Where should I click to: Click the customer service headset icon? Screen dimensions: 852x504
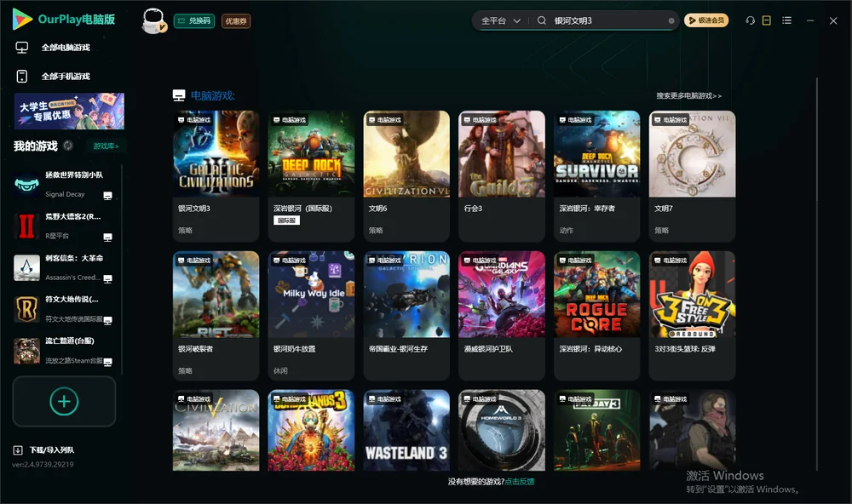(750, 20)
